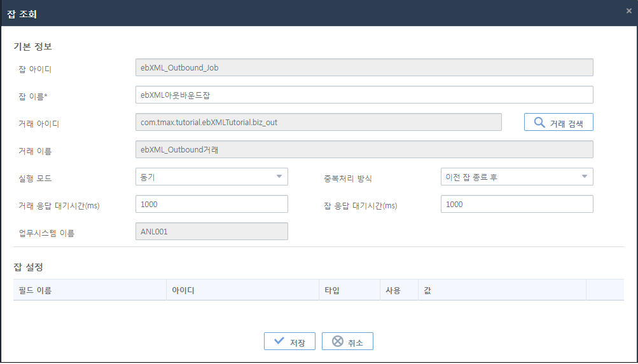Viewport: 638px width, 364px height.
Task: Click the 거래 아이디 field
Action: click(318, 122)
